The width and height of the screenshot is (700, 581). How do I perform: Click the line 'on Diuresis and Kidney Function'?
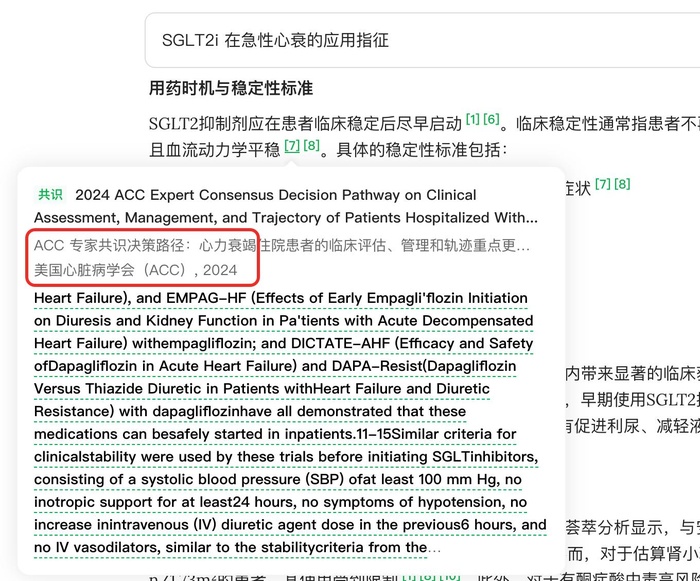pyautogui.click(x=283, y=321)
